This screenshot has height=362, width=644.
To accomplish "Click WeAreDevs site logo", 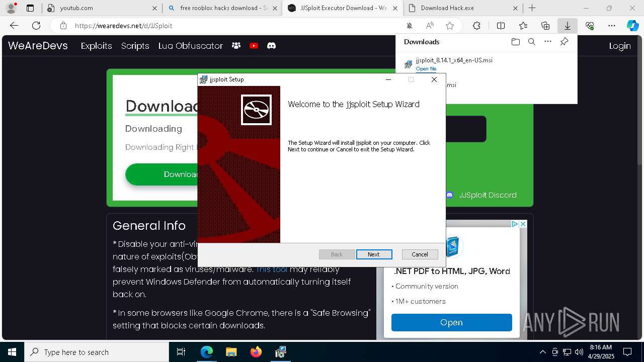I will point(38,45).
